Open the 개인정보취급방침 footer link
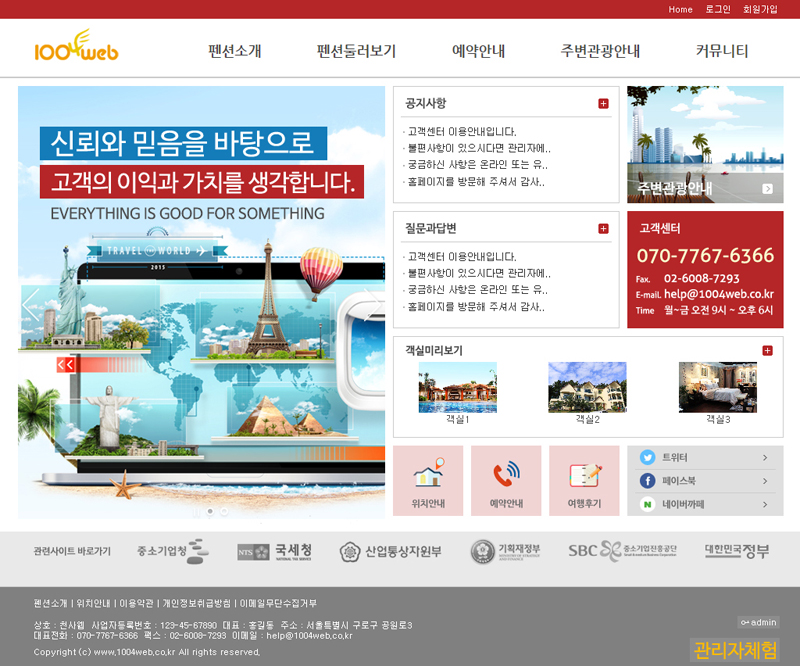This screenshot has height=666, width=800. tap(196, 604)
